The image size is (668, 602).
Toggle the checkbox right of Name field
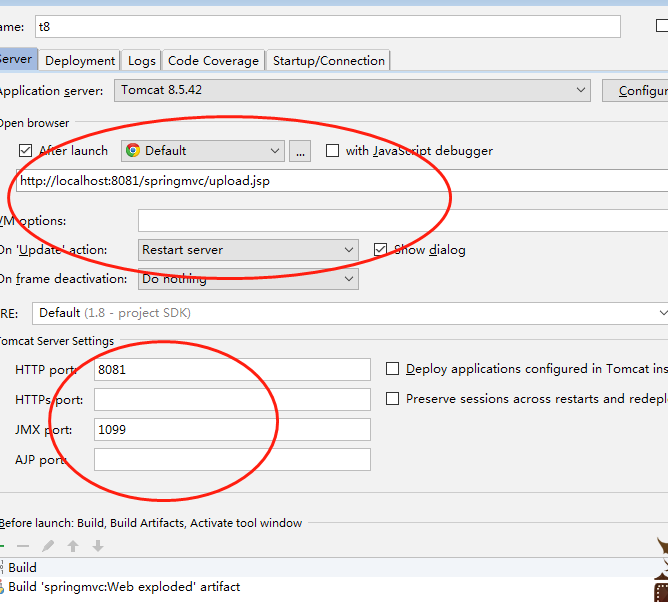pyautogui.click(x=662, y=26)
